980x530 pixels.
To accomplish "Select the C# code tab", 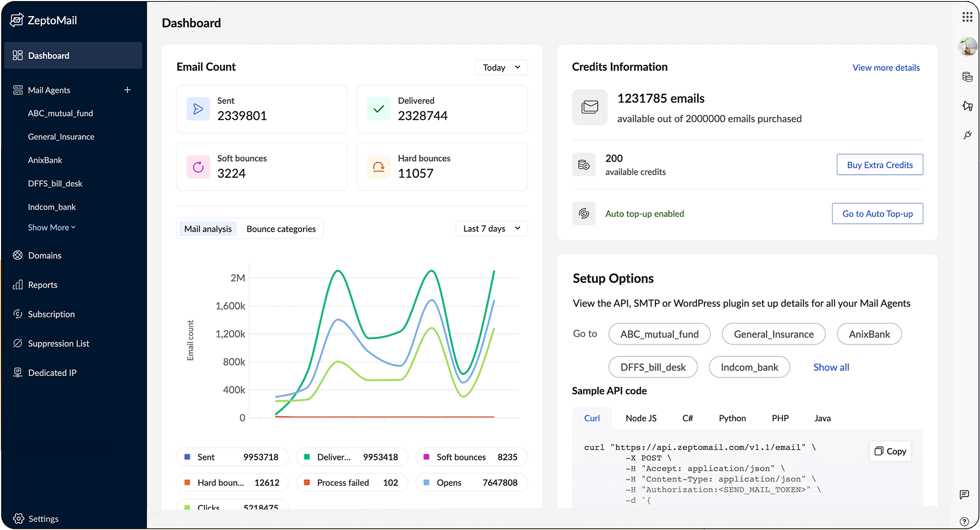I will [x=688, y=418].
